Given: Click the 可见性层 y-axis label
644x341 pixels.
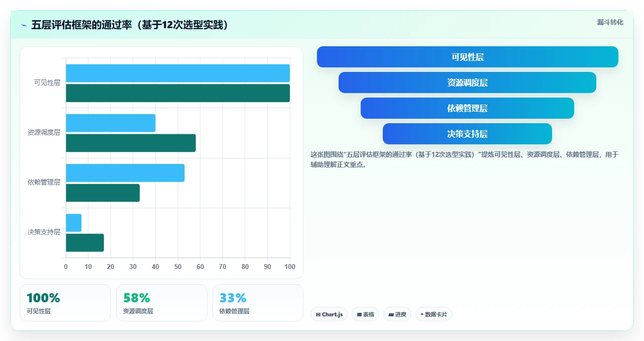Looking at the screenshot, I should tap(47, 83).
